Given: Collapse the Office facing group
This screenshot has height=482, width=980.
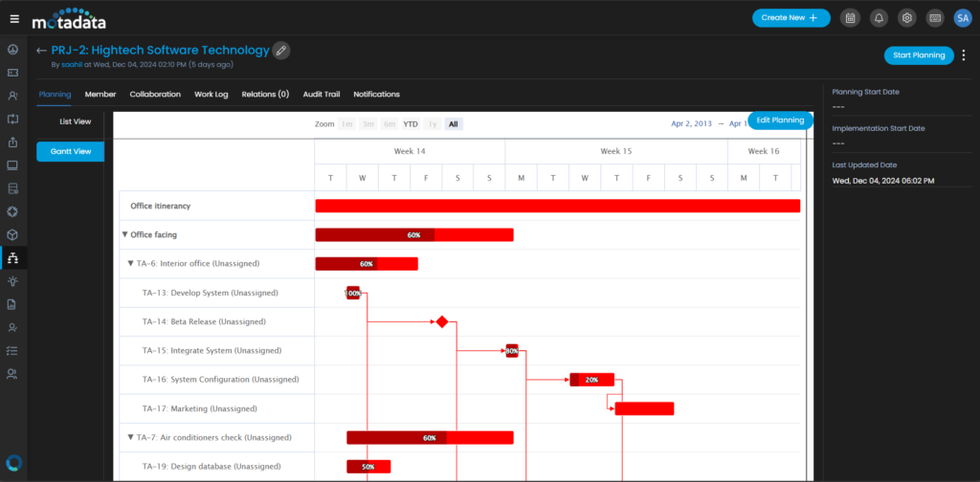Looking at the screenshot, I should [x=125, y=234].
